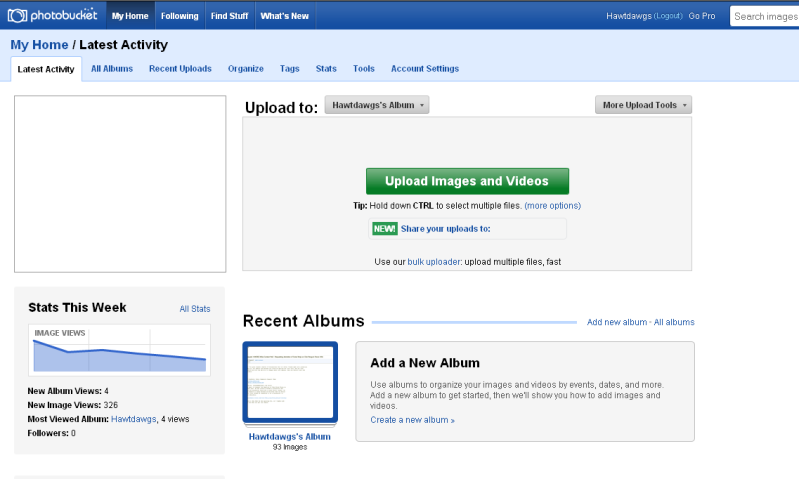This screenshot has height=479, width=799.
Task: Click the Logout link
Action: tap(668, 17)
